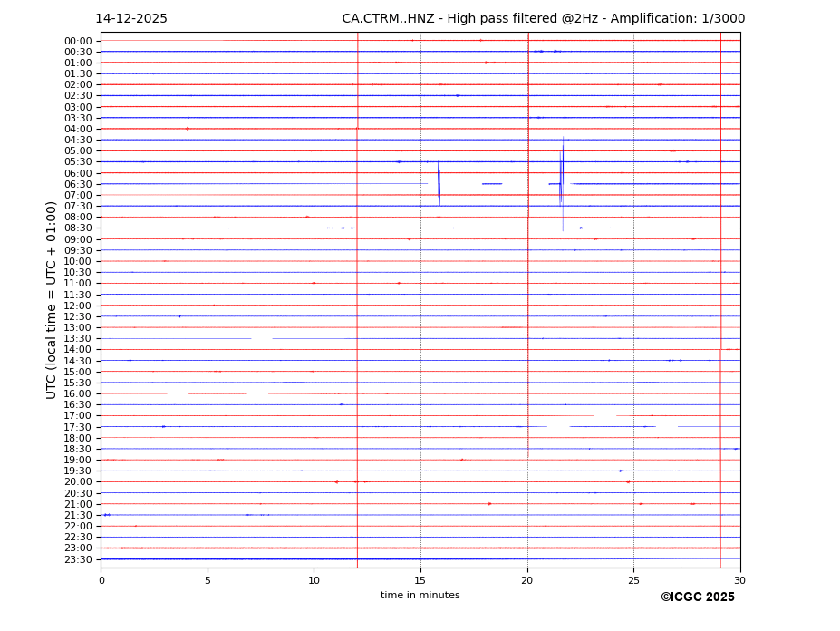
Task: Click the "time in minutes" axis label
Action: click(420, 596)
